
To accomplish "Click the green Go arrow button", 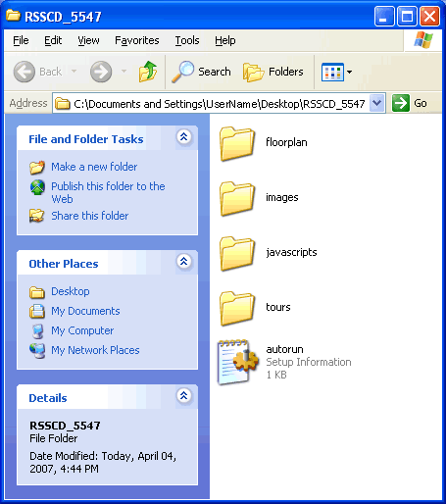I will coord(401,103).
